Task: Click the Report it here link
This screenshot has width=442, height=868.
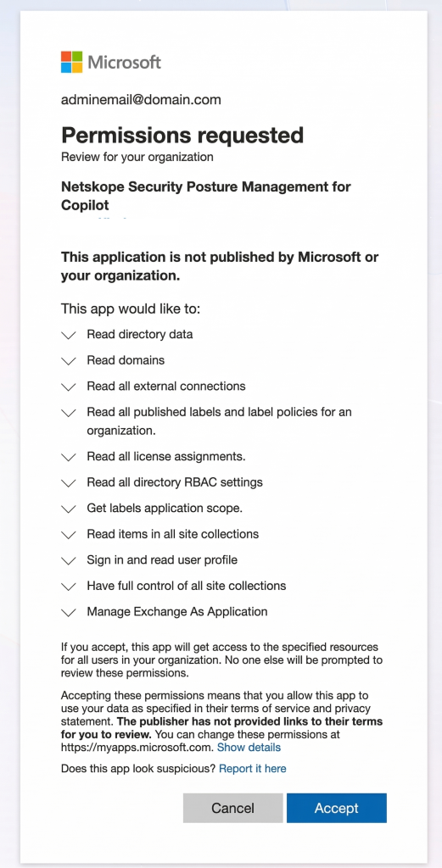Action: [253, 768]
